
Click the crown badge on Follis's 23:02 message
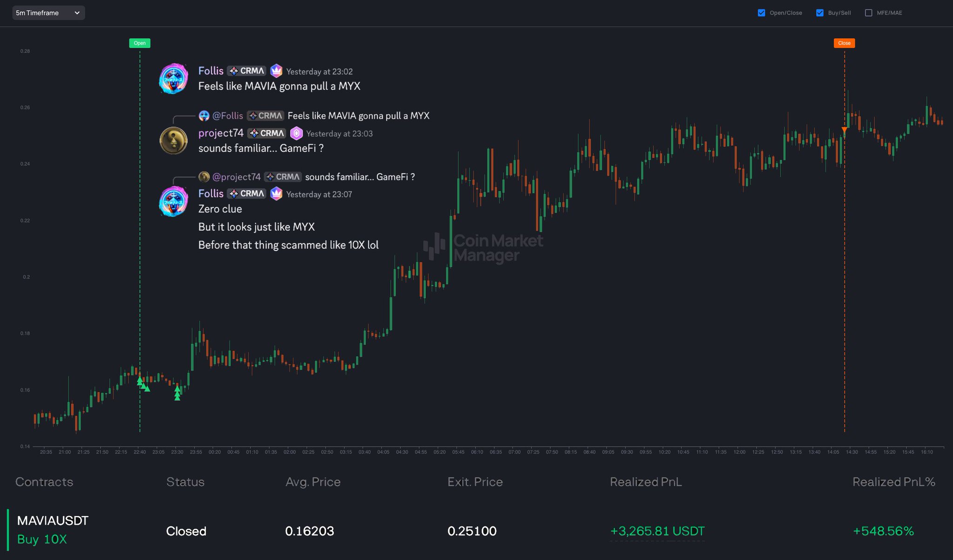tap(276, 71)
